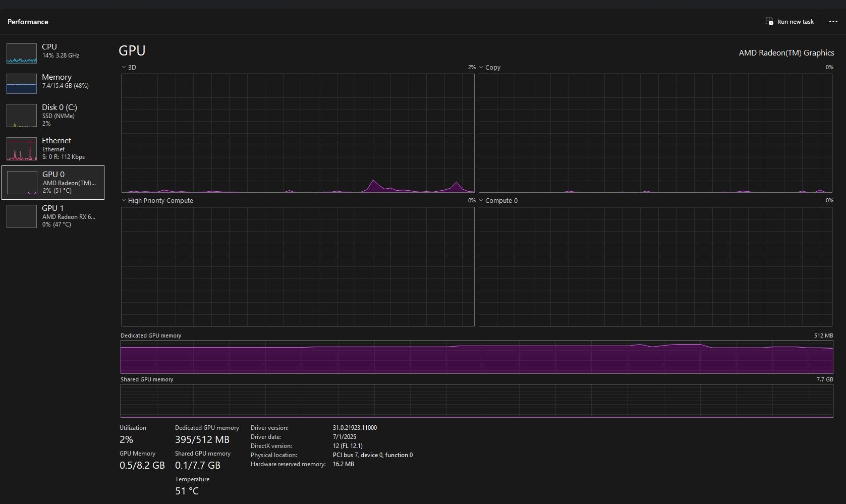846x504 pixels.
Task: Click the 7.4/15.4 GB (48%) memory reading
Action: [66, 86]
